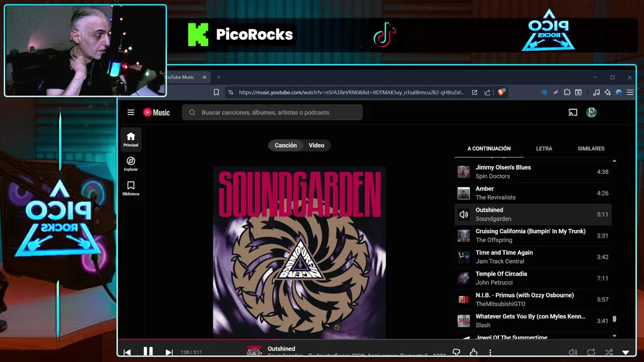Go to the YouTube Music logo home
The width and height of the screenshot is (644, 362).
pos(156,113)
